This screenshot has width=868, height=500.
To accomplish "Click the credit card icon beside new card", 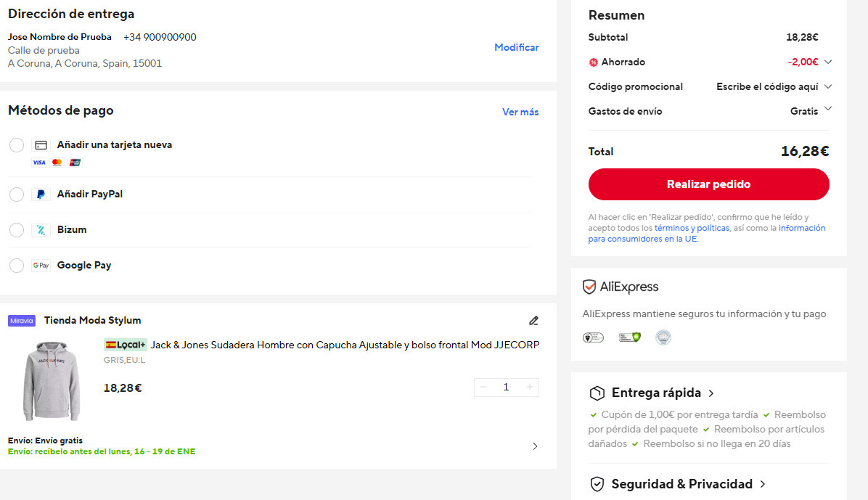I will coord(41,145).
